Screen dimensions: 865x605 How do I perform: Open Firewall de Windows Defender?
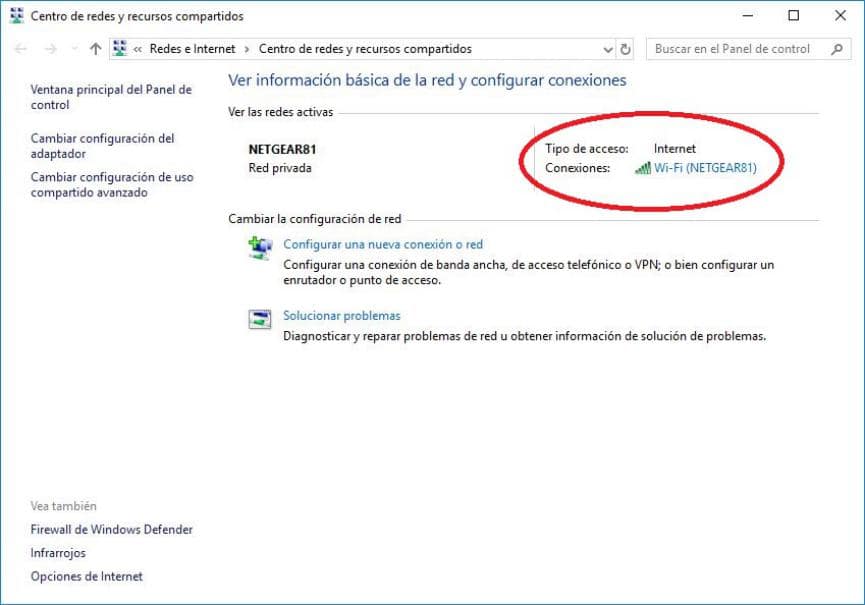click(111, 529)
